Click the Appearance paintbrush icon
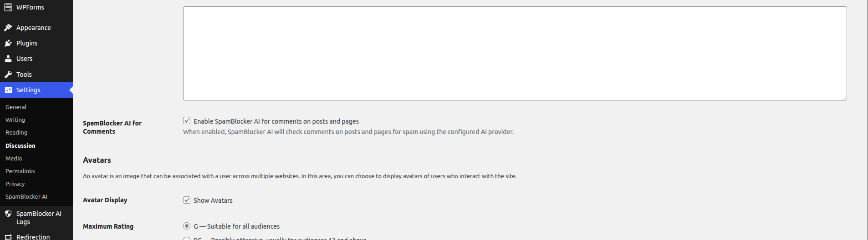 8,28
